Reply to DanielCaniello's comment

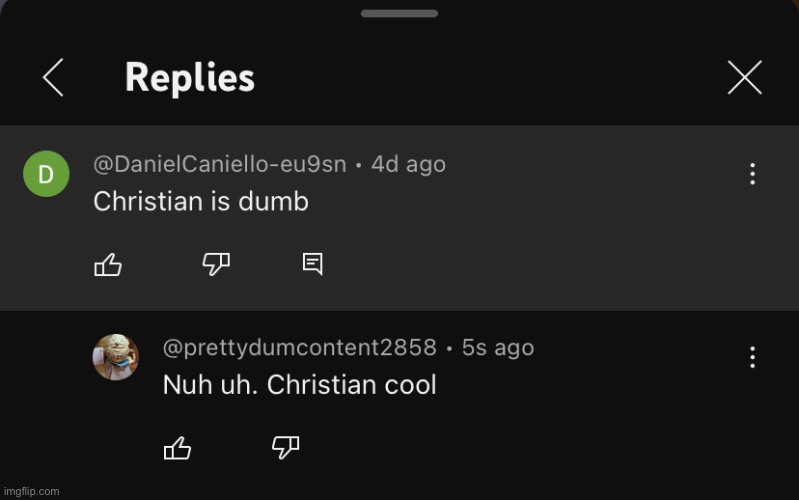(x=312, y=264)
